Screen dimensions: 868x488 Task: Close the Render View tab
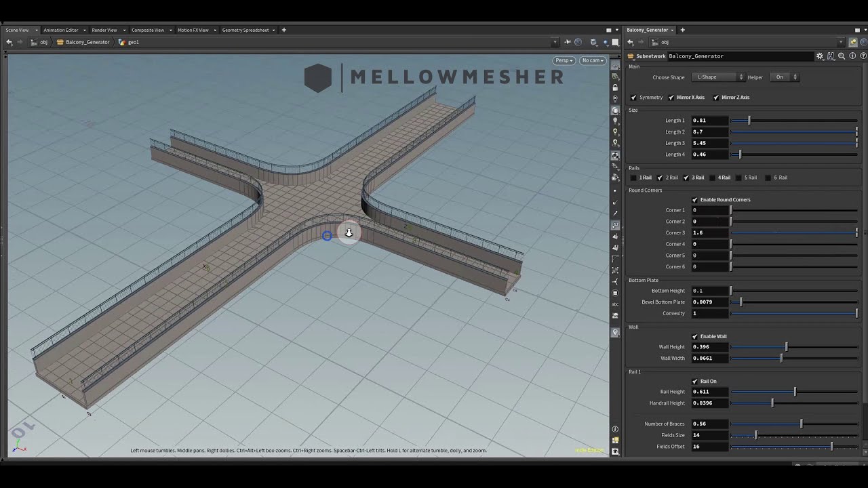(123, 30)
